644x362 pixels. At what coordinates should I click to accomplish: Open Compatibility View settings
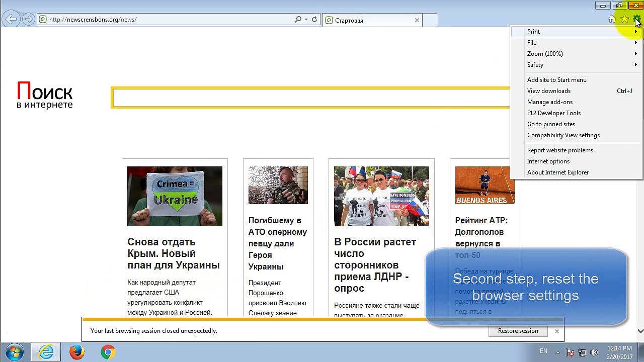[577, 135]
